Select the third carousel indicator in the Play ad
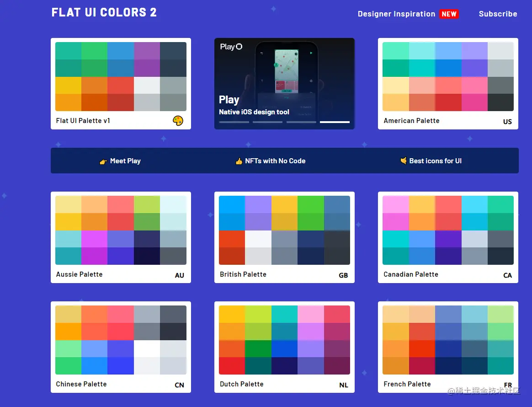The height and width of the screenshot is (407, 532). pos(301,122)
